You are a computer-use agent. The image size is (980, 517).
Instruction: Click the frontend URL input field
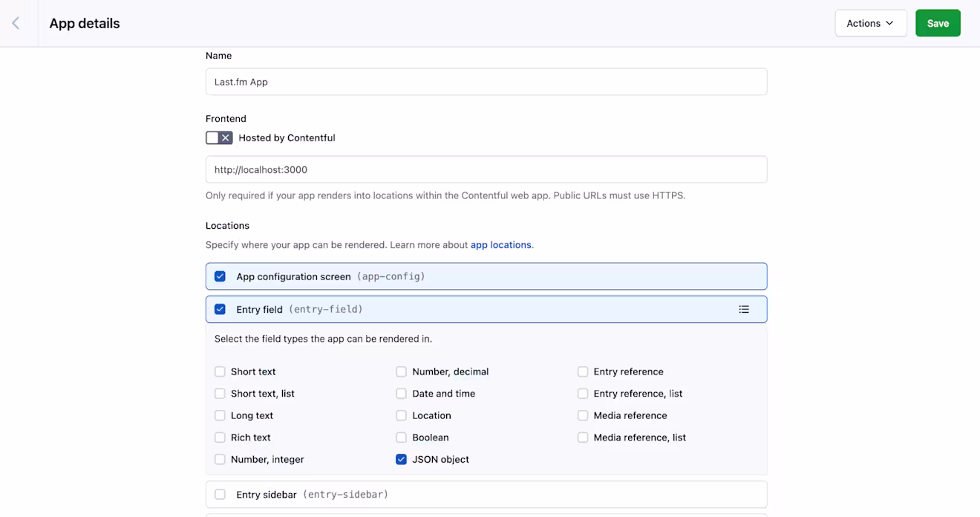pyautogui.click(x=486, y=169)
